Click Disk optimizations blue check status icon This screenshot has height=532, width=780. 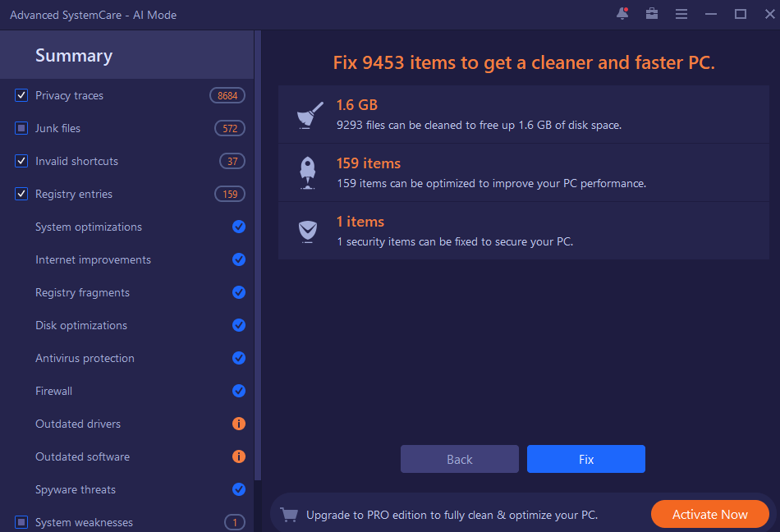239,325
